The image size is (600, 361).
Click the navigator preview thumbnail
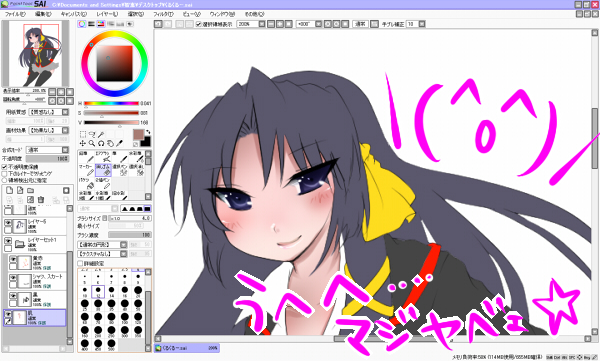pos(35,53)
